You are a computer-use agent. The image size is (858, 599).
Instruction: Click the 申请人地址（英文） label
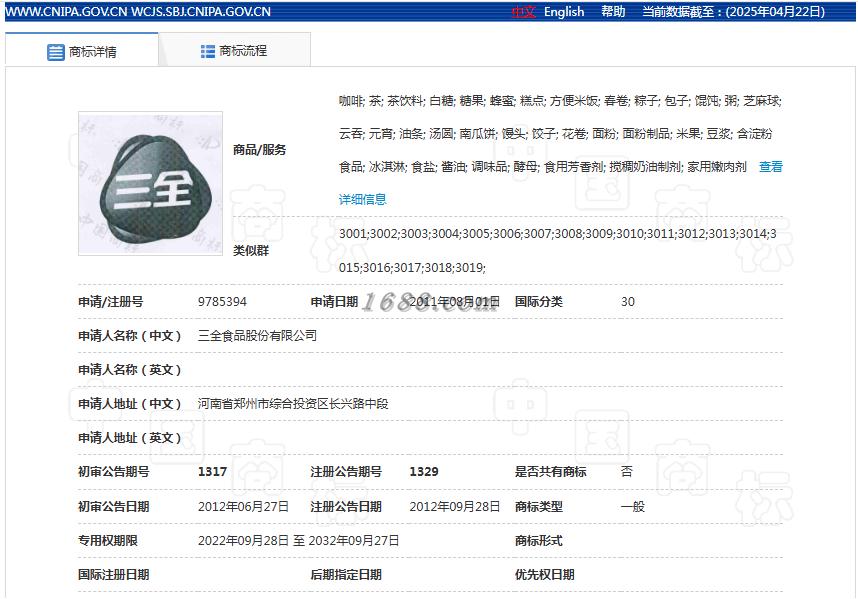[x=130, y=438]
